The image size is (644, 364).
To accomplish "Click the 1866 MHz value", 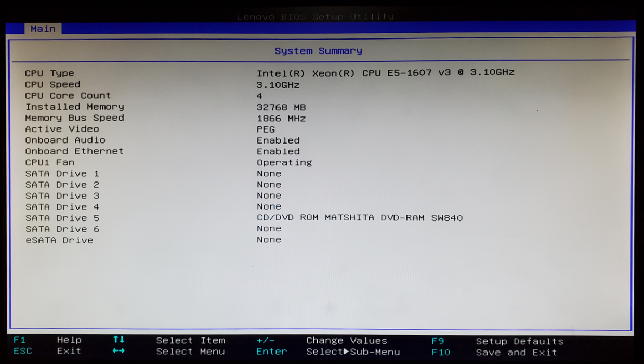I will click(x=281, y=119).
